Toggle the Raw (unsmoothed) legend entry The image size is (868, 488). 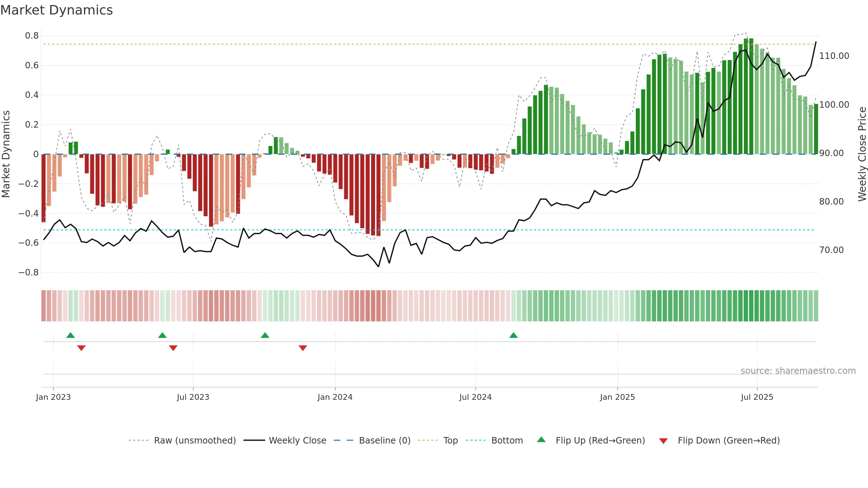tap(182, 440)
